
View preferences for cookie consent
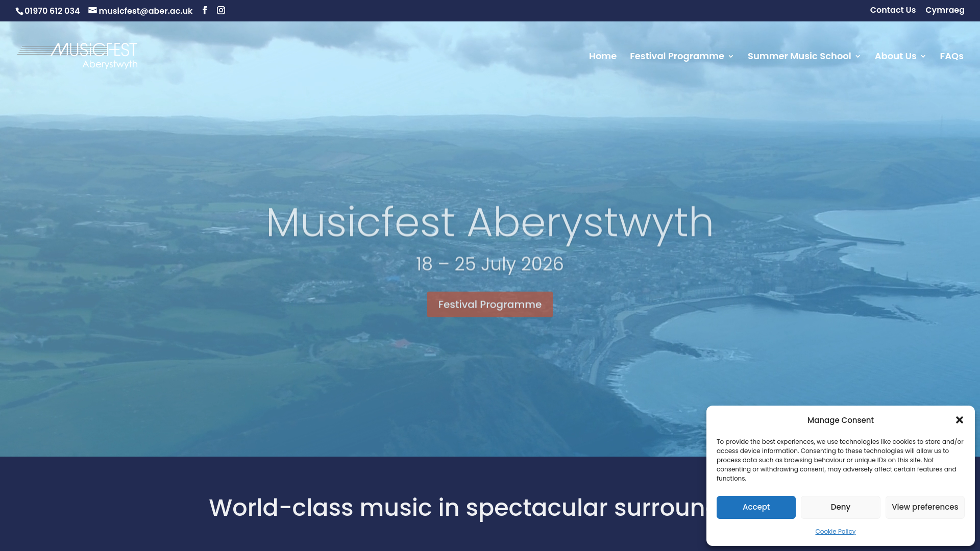tap(925, 507)
